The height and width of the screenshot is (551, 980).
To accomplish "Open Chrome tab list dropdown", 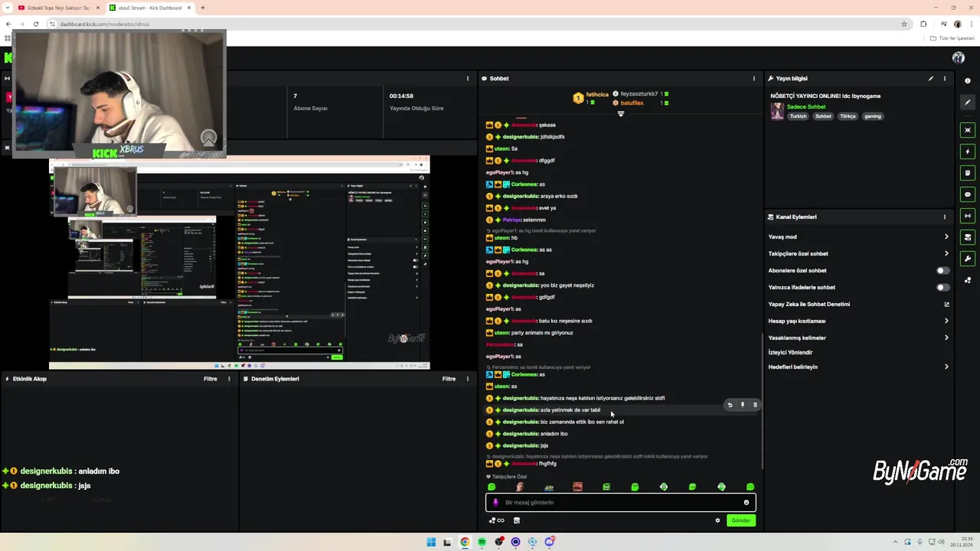I will [x=6, y=8].
